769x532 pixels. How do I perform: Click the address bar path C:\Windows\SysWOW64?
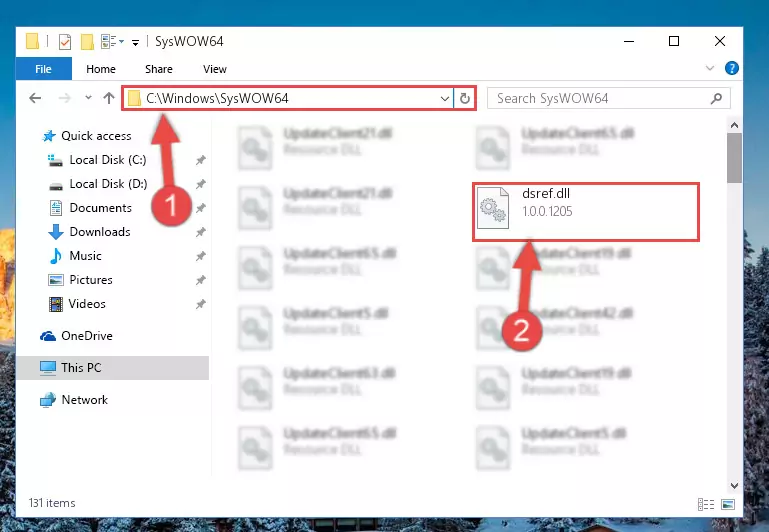(x=217, y=99)
